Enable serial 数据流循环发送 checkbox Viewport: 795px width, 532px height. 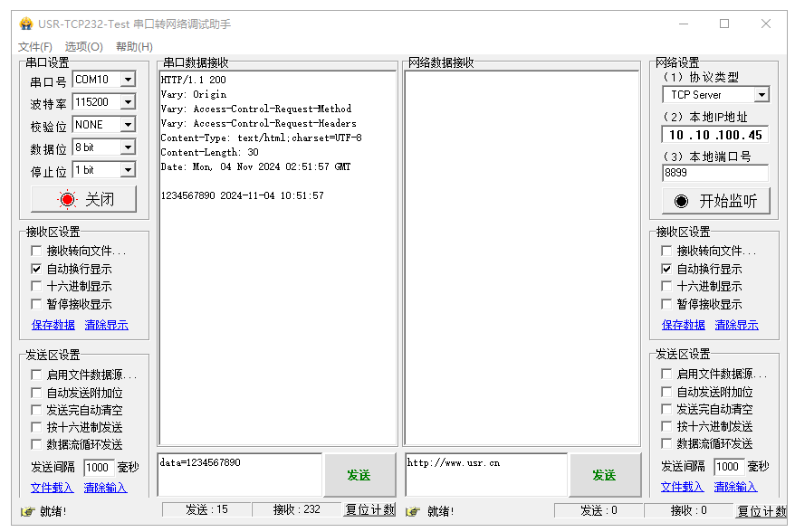point(36,444)
